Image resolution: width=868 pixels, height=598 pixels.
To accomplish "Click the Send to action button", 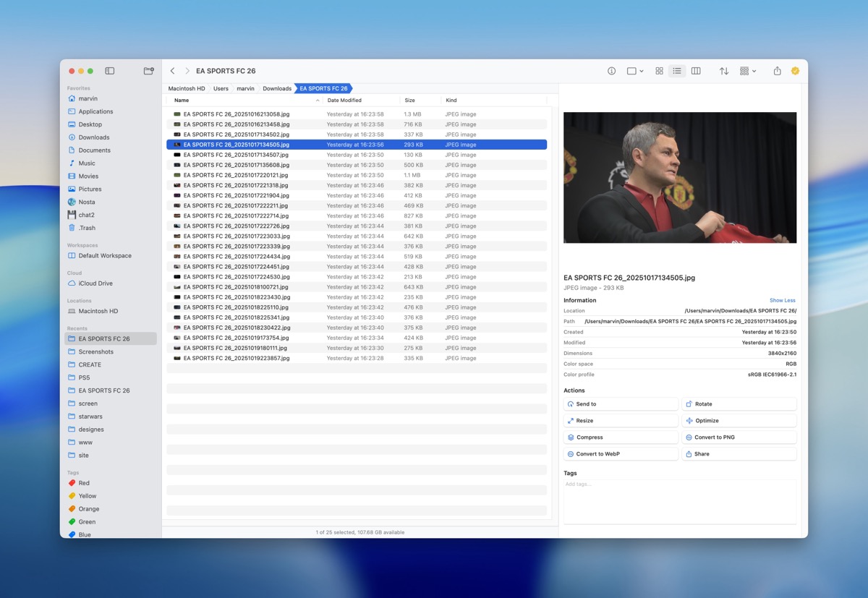I will (x=621, y=404).
